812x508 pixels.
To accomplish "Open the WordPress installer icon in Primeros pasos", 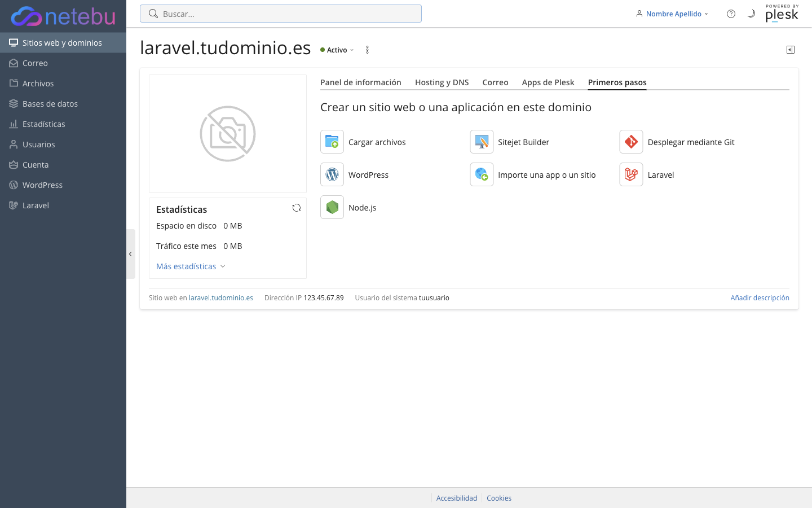I will point(332,174).
